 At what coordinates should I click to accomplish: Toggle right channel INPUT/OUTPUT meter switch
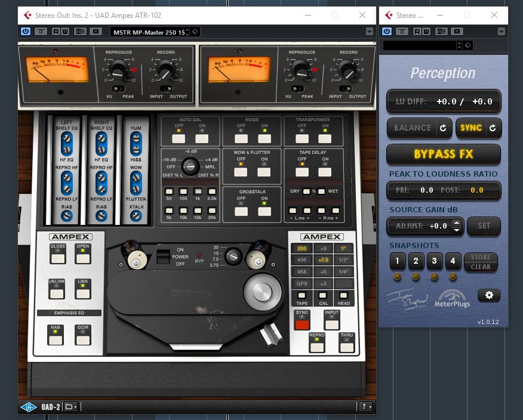(x=345, y=89)
